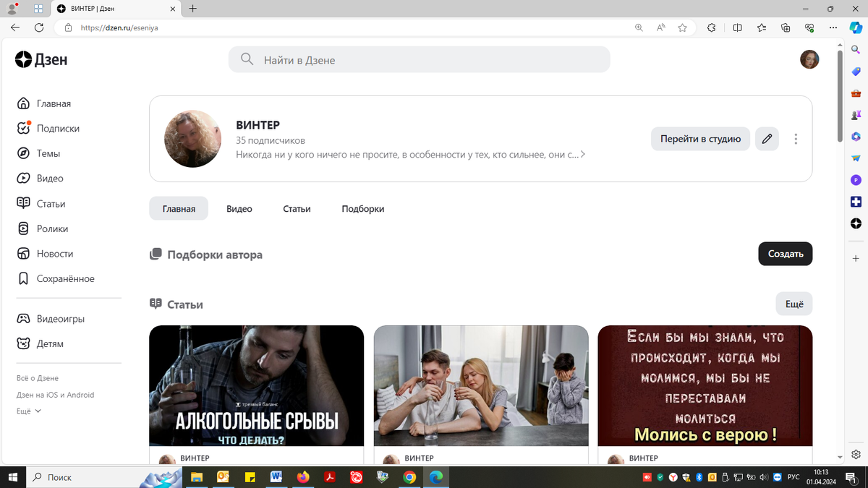Open Edge sidebar settings gear
This screenshot has width=868, height=488.
pos(856,454)
